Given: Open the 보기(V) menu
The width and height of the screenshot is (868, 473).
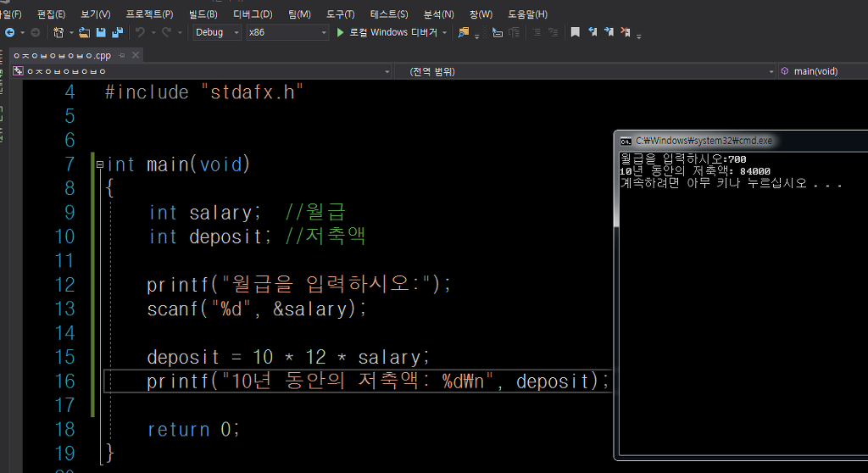Looking at the screenshot, I should pyautogui.click(x=95, y=14).
